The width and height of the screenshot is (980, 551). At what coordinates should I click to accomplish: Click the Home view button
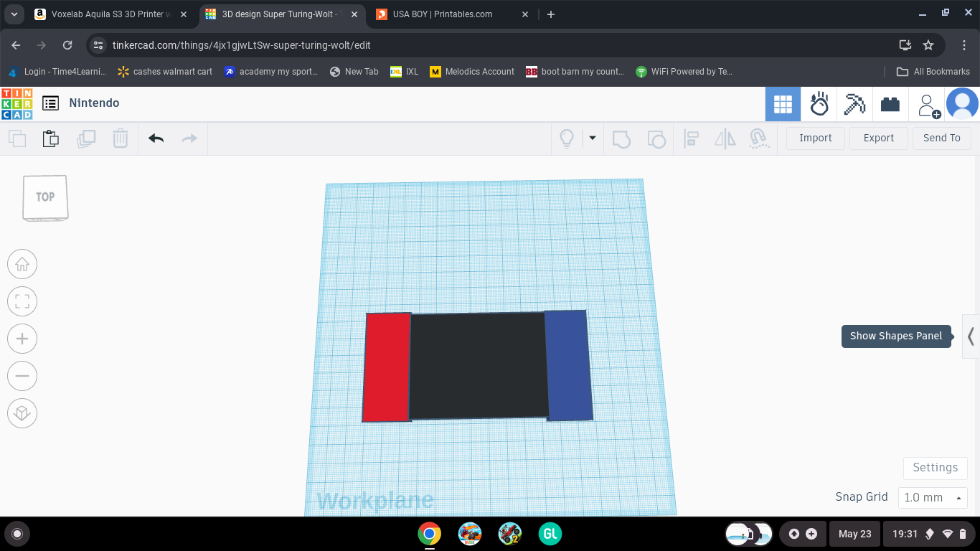[22, 264]
